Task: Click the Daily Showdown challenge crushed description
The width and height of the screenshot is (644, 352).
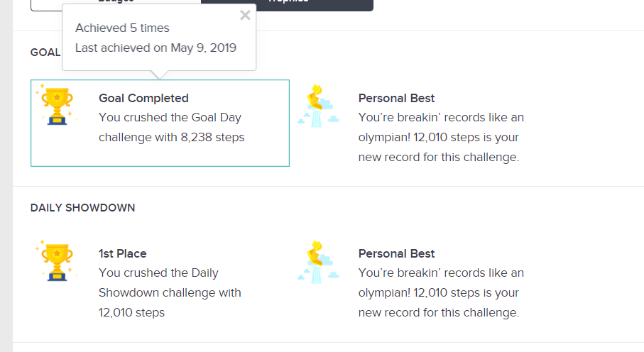Action: click(x=170, y=292)
